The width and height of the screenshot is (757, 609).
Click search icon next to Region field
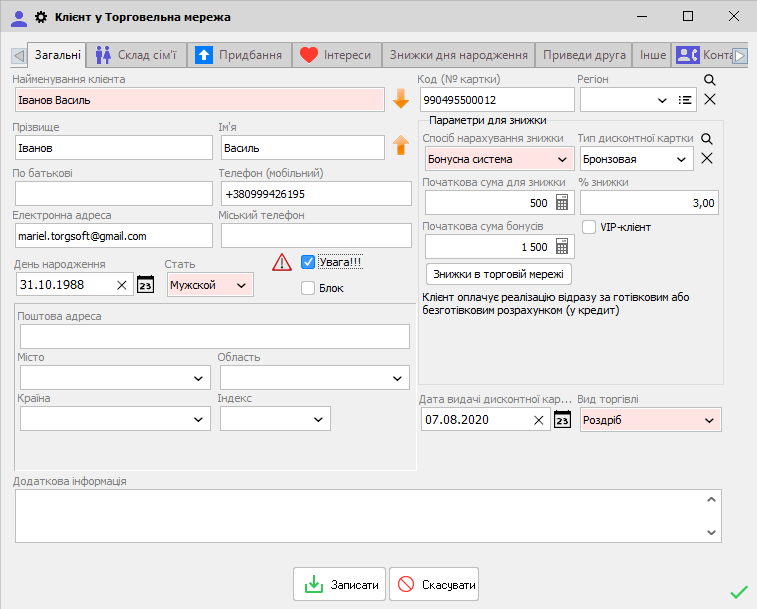click(x=710, y=80)
